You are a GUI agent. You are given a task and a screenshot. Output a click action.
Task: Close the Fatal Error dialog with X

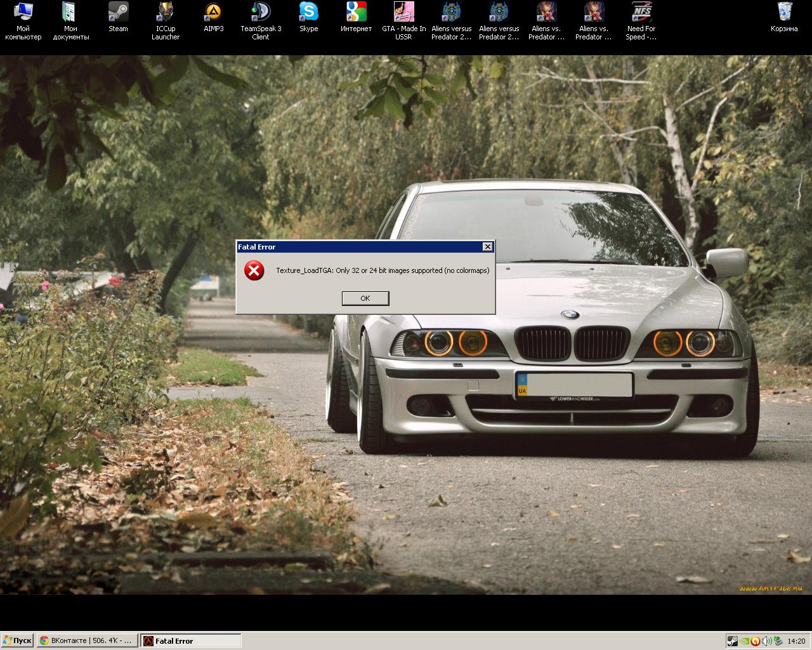(x=487, y=247)
